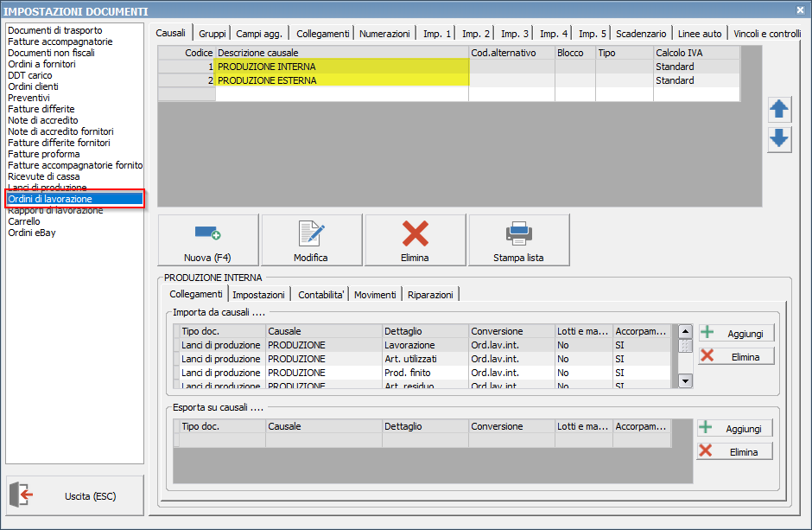Exit via the Uscita (ESC) button
The width and height of the screenshot is (812, 530).
[x=75, y=496]
